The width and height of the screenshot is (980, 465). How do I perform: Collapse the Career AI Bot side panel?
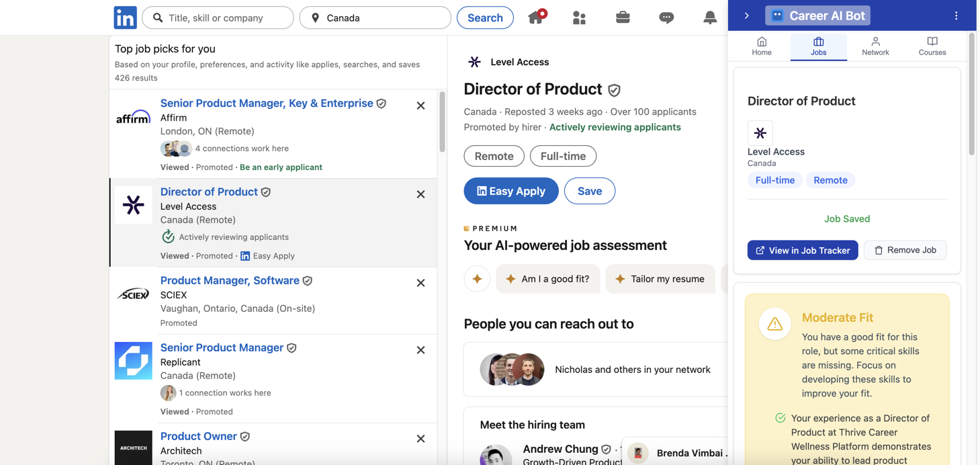pyautogui.click(x=746, y=15)
